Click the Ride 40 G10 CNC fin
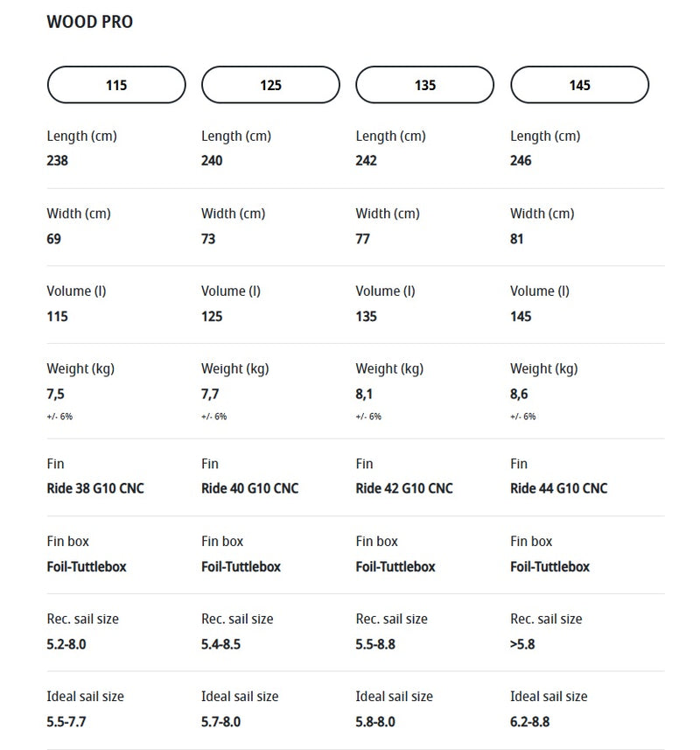This screenshot has width=700, height=750. coord(249,488)
